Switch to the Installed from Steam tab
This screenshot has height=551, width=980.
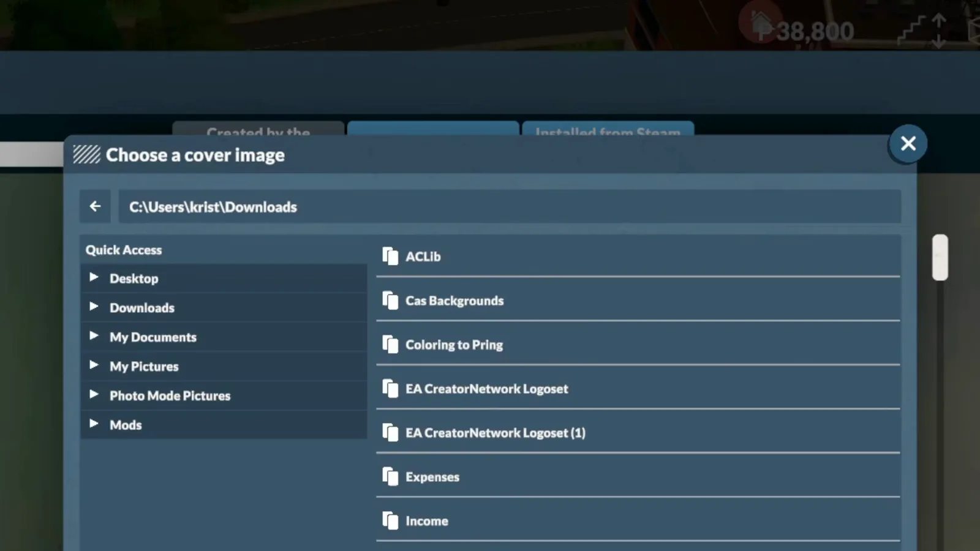coord(608,129)
